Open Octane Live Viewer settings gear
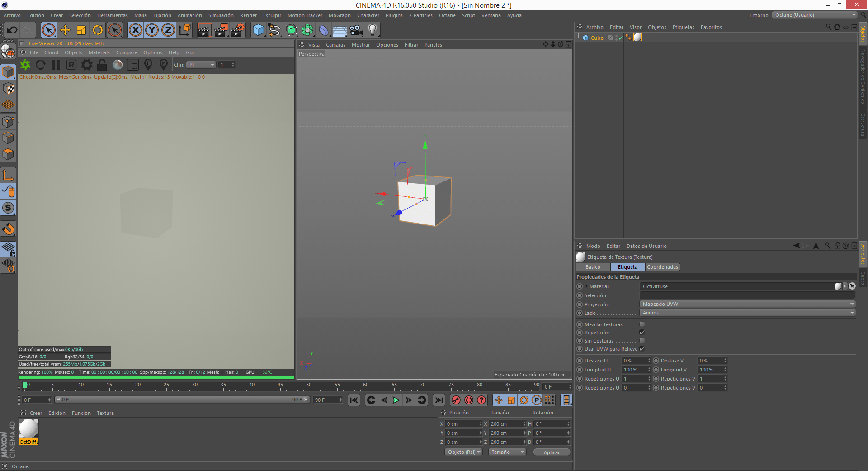 tap(87, 65)
